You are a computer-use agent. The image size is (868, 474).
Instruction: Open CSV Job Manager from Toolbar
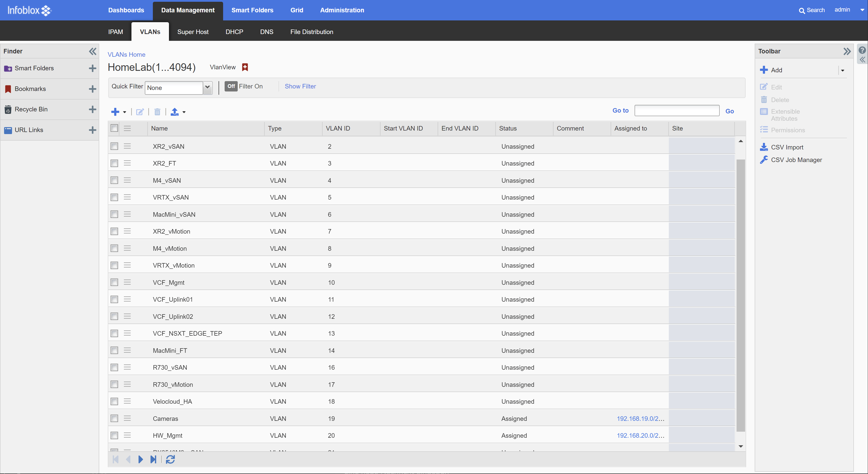coord(796,160)
